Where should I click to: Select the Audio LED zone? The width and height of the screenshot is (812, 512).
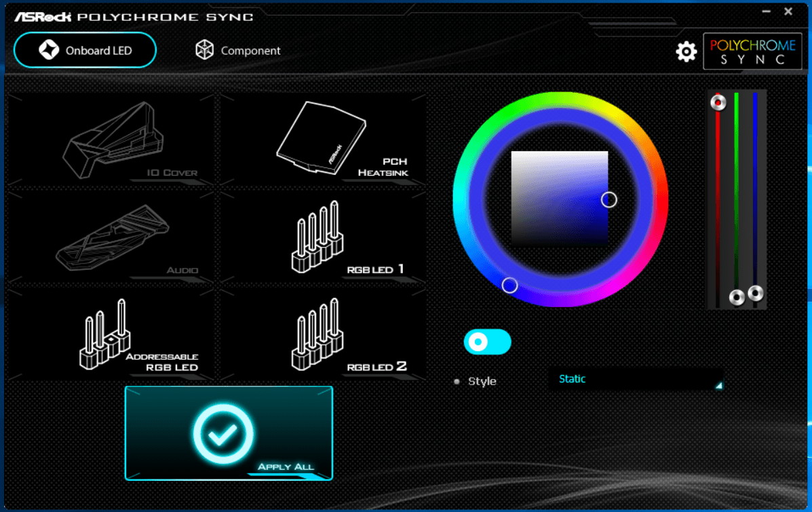111,237
